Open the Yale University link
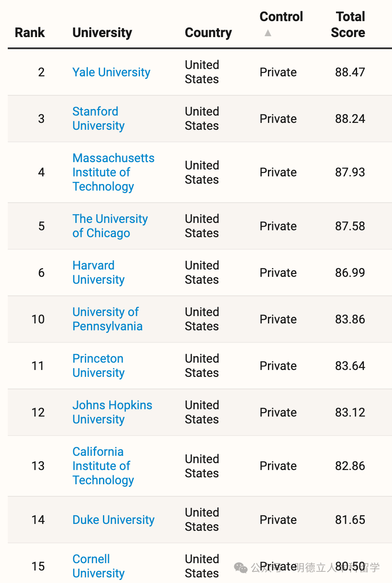The height and width of the screenshot is (583, 392). tap(111, 72)
